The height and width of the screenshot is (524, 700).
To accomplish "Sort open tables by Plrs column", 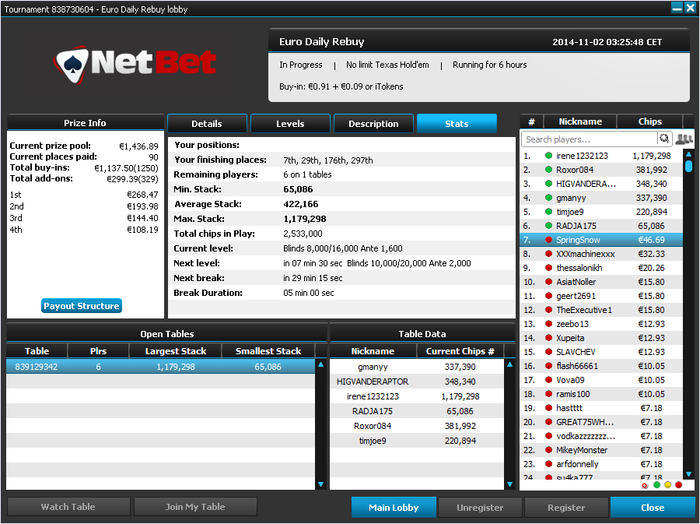I will [x=98, y=351].
